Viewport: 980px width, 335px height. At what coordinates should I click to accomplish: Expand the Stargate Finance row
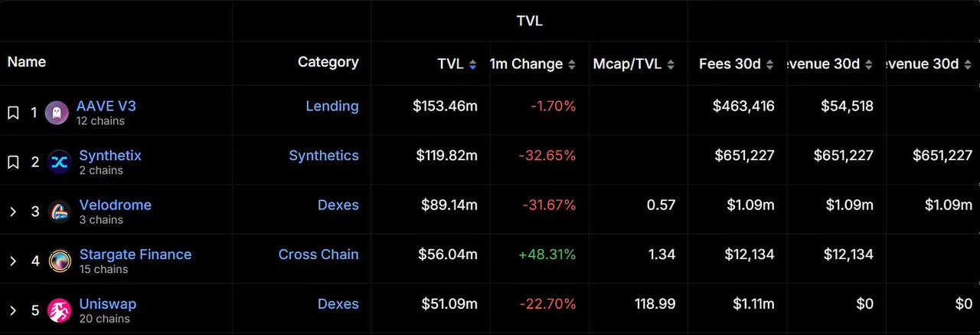click(x=13, y=261)
